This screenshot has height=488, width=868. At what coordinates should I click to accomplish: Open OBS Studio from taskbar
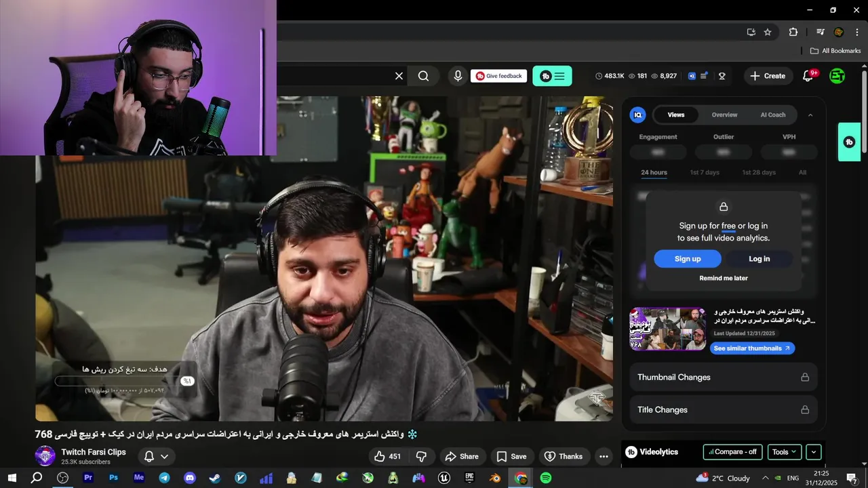(x=62, y=478)
